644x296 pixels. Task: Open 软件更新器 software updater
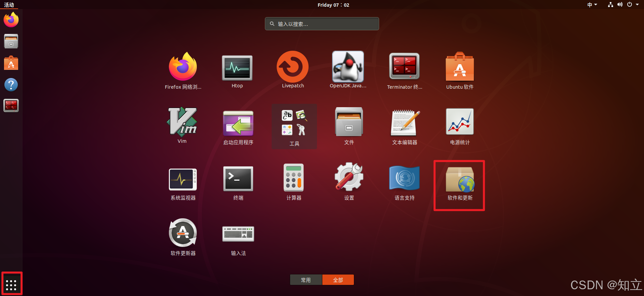183,232
